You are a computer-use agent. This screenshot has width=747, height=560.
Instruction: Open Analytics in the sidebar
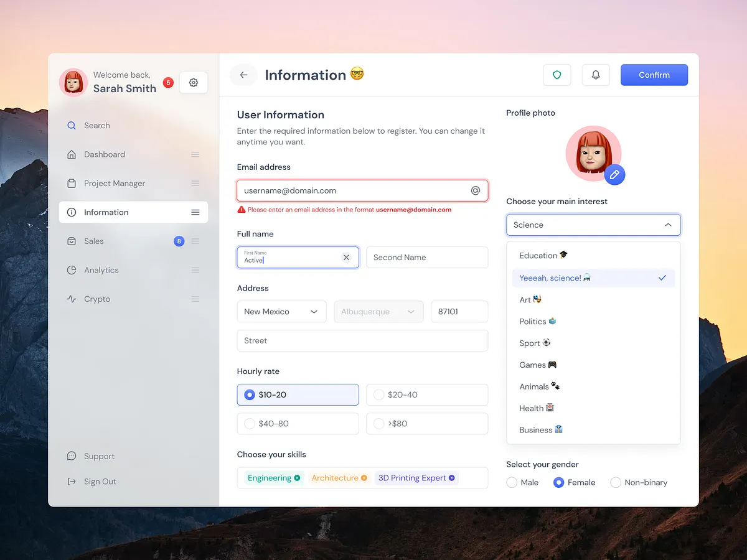(101, 270)
